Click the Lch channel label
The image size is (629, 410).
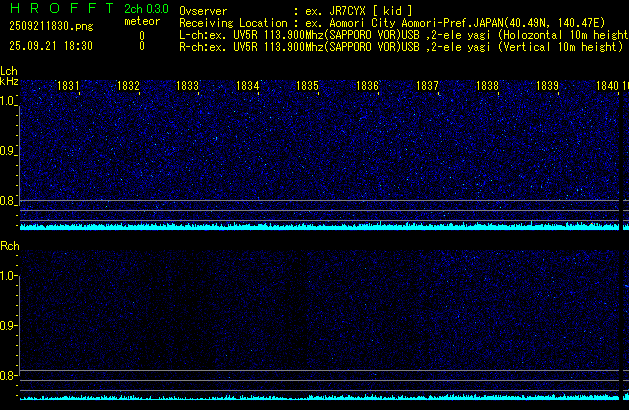click(x=9, y=71)
